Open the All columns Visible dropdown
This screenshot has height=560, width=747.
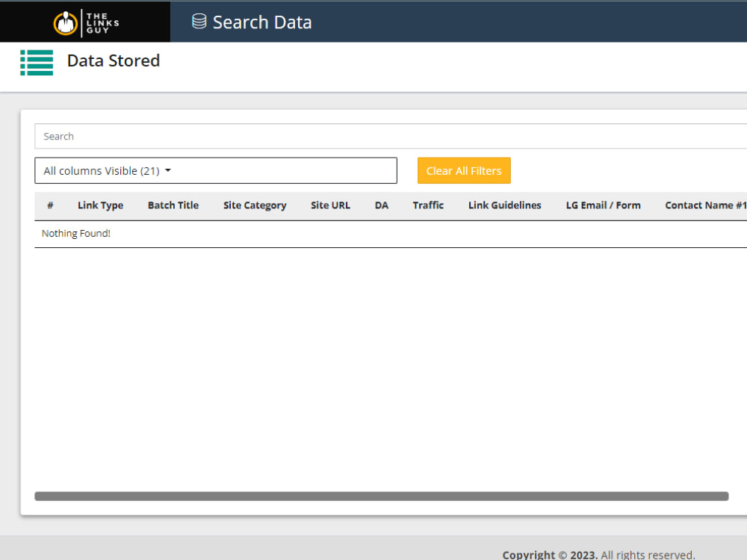[216, 170]
